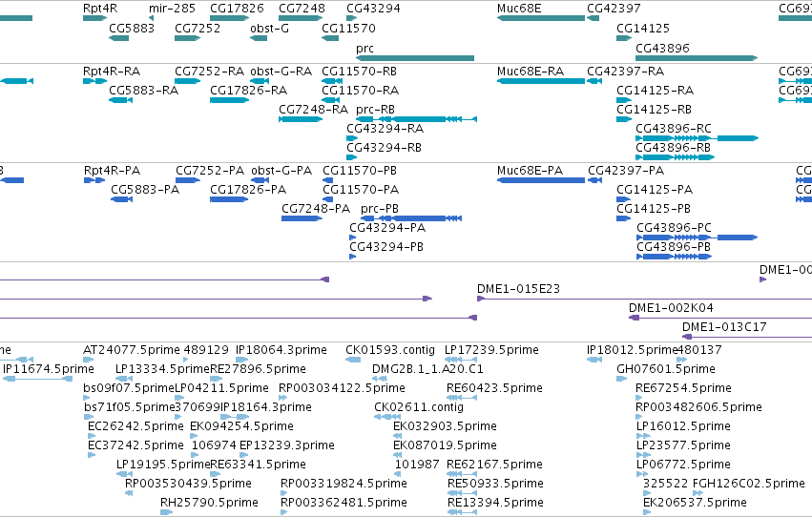Click the Rpt4R-PA protein label
The height and width of the screenshot is (517, 812).
pos(112,170)
